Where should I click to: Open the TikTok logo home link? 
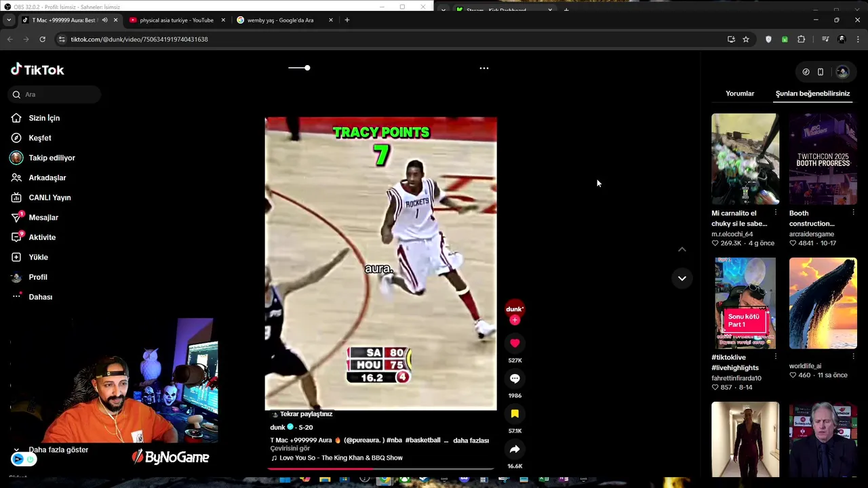point(37,70)
